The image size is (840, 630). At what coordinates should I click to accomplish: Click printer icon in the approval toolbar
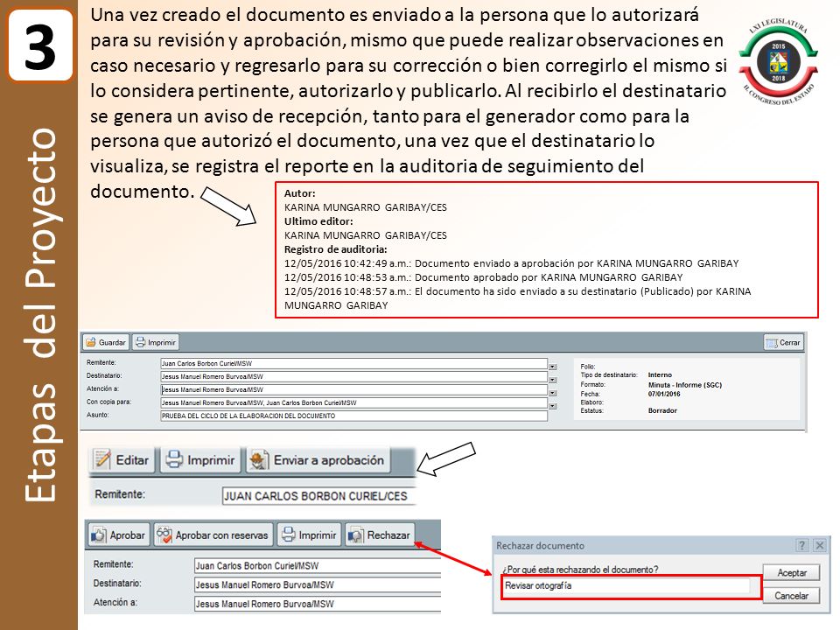coord(288,535)
